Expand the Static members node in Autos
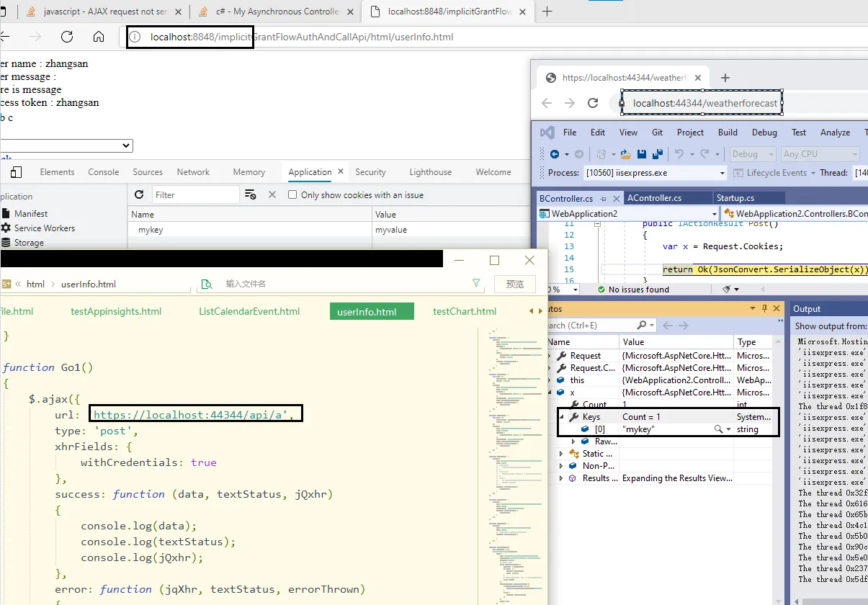Screen dimensions: 868x605 562,454
